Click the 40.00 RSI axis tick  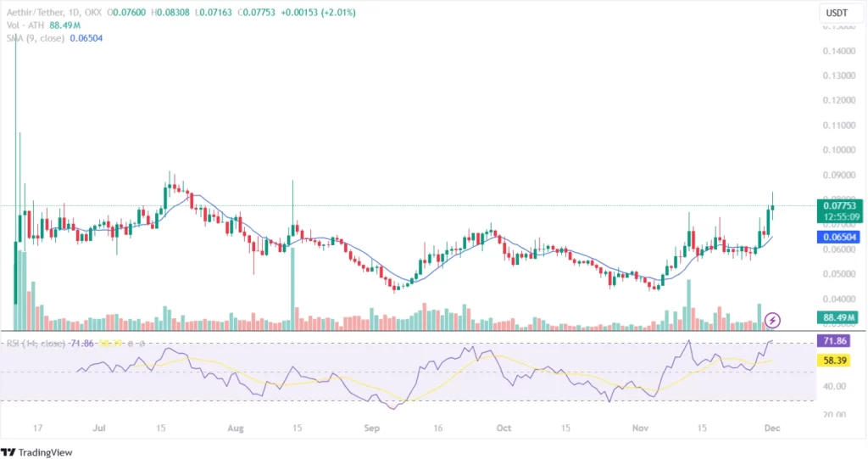[835, 386]
